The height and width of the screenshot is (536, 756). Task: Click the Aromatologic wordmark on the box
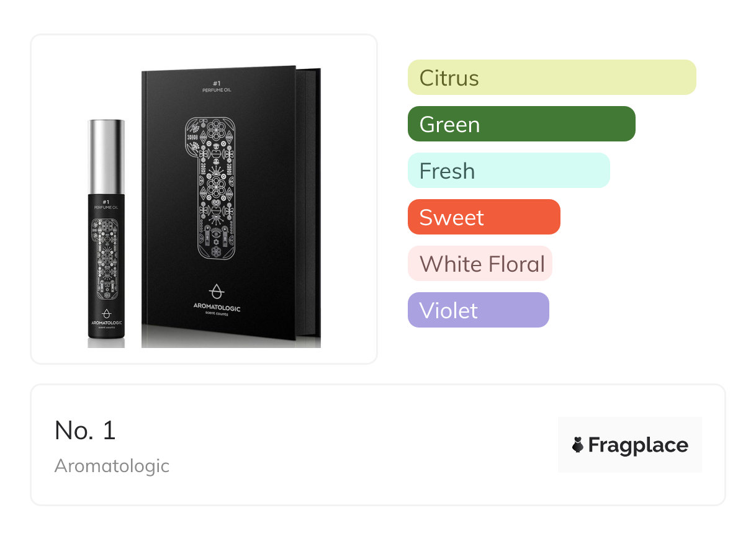coord(217,308)
